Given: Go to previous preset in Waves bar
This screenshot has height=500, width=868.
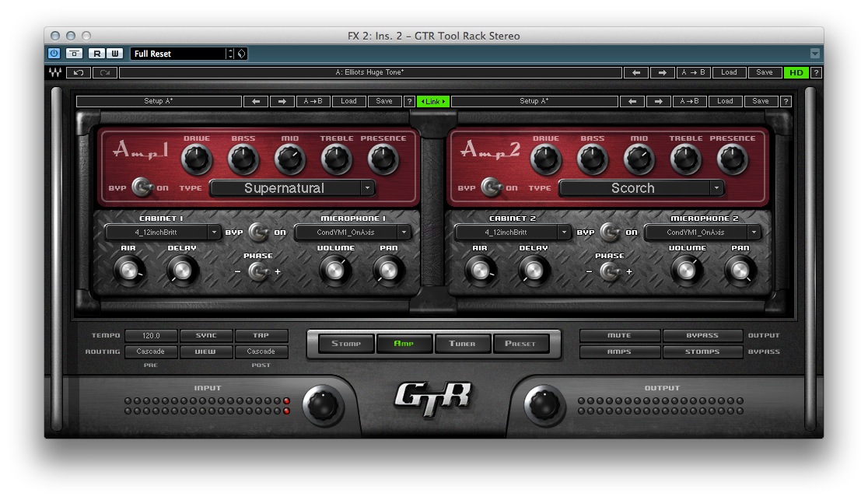Looking at the screenshot, I should pos(636,72).
